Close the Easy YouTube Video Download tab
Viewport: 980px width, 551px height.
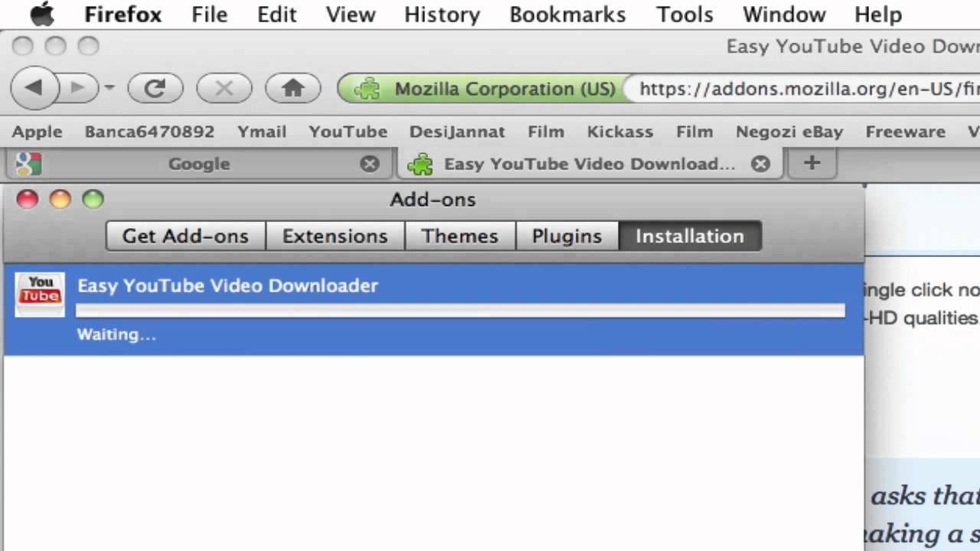(760, 164)
